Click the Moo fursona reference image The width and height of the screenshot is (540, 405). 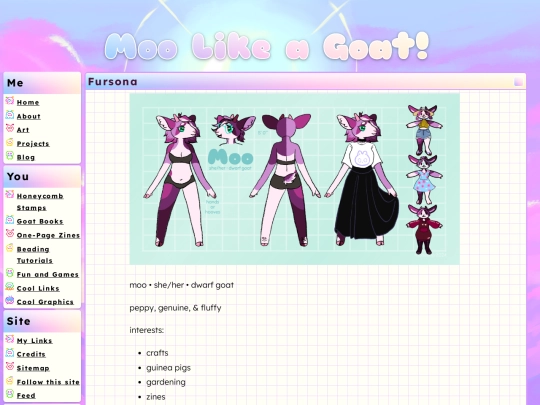pos(294,179)
